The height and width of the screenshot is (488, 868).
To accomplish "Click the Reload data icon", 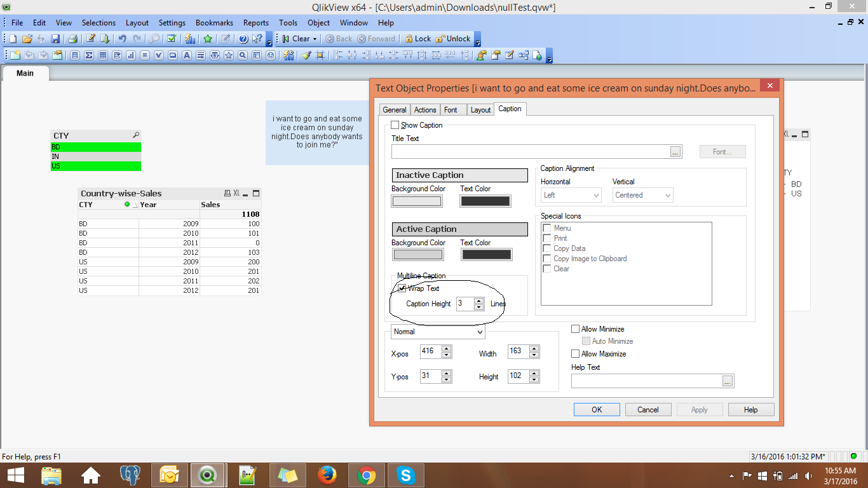I will click(x=105, y=39).
